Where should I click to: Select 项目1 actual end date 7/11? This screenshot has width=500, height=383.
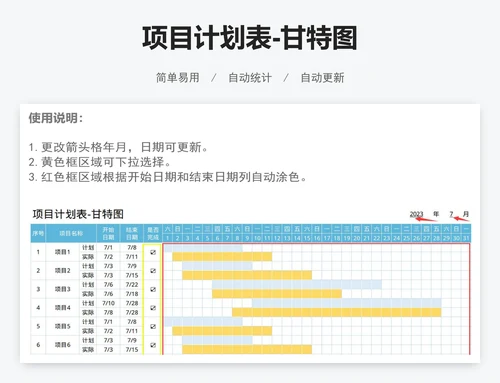132,257
